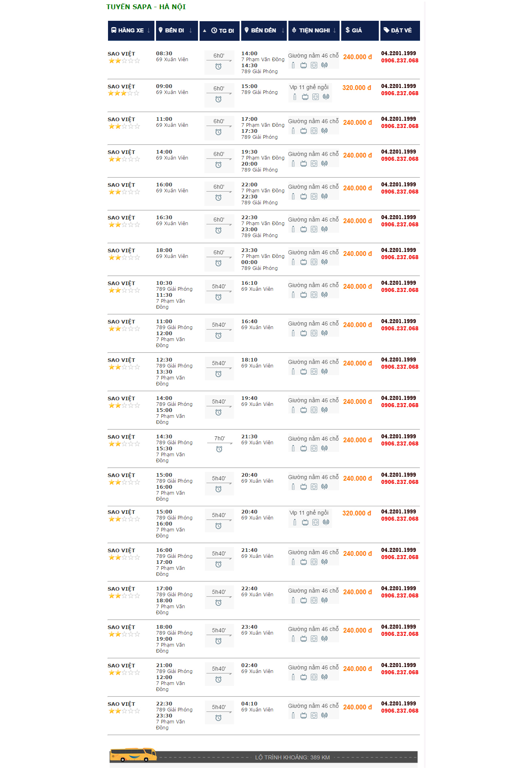Click the yellow bus illustration at the bottom
Viewport: 532px width, 771px height.
pyautogui.click(x=134, y=754)
